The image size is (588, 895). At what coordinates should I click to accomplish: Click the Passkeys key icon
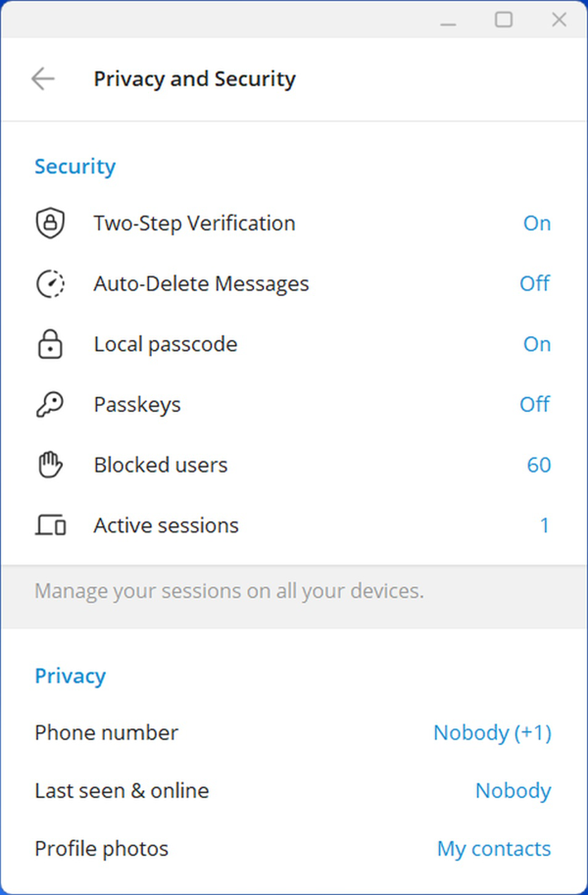pos(50,405)
